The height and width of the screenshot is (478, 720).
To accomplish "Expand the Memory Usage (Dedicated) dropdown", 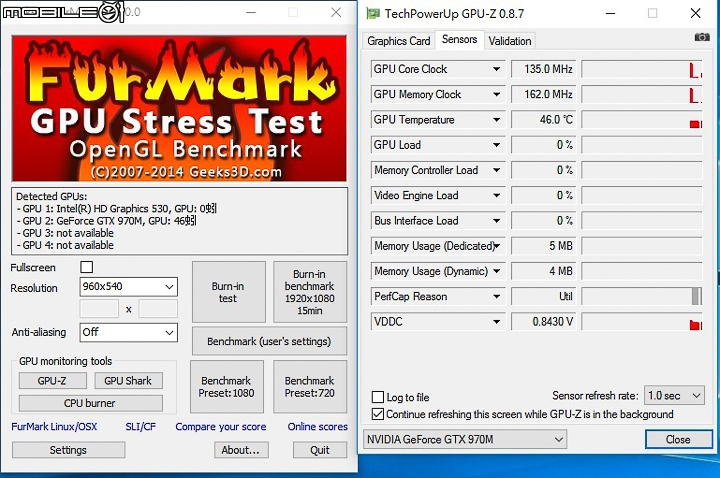I will coord(496,246).
